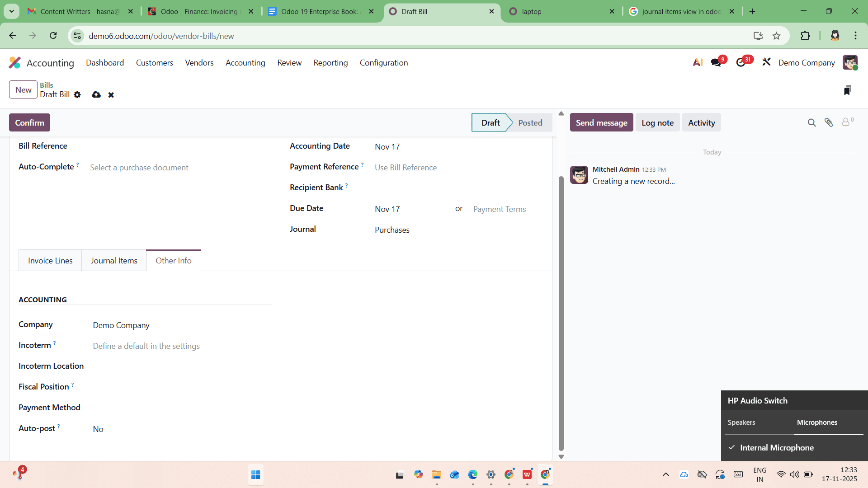Viewport: 868px width, 488px height.
Task: Open the AI assistant icon
Action: pos(698,62)
